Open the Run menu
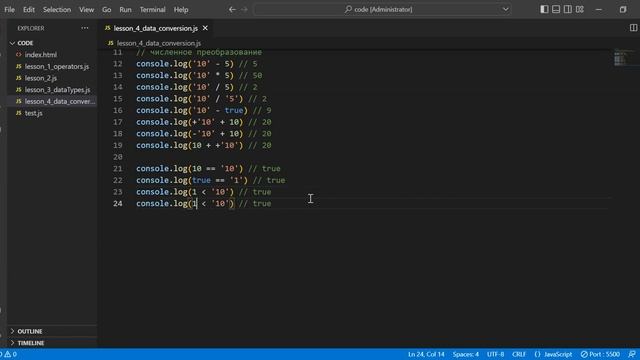Viewport: 640px width, 360px height. 125,9
